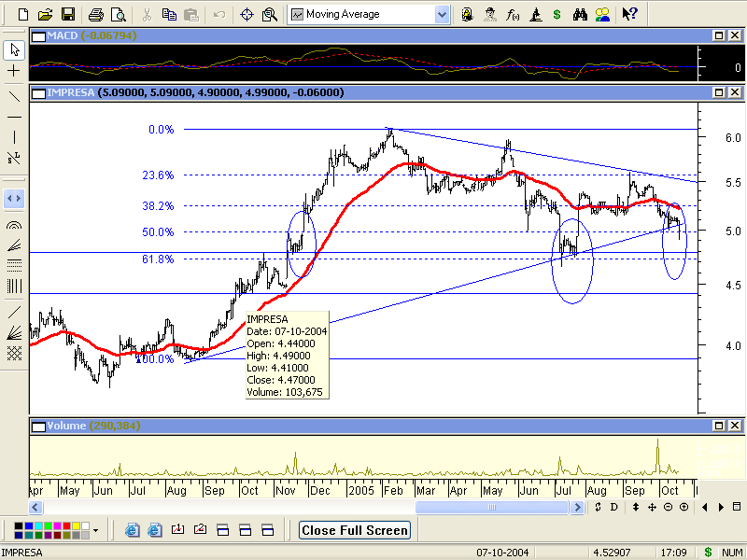Open the Moving Average indicator dropdown
Screen dimensions: 747x560
[442, 15]
